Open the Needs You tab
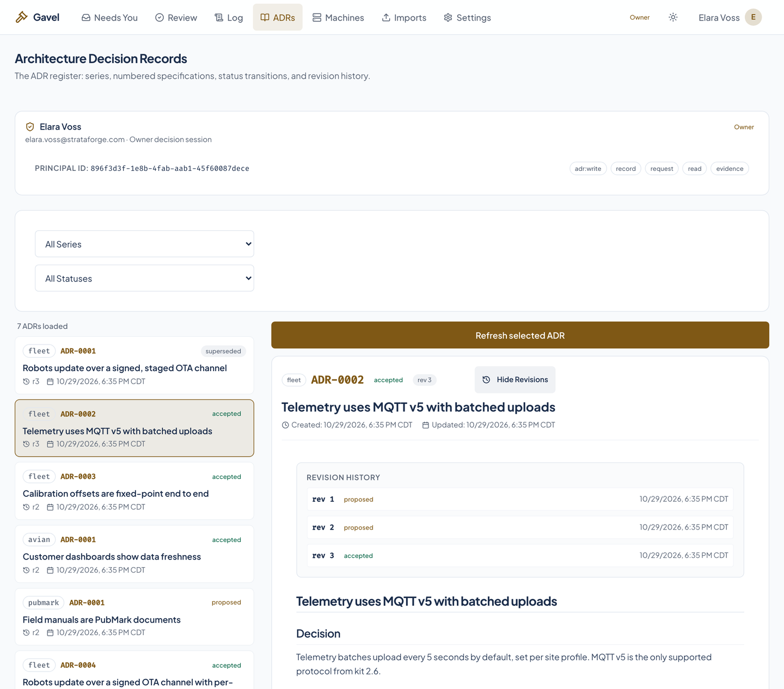The width and height of the screenshot is (784, 689). pos(109,17)
